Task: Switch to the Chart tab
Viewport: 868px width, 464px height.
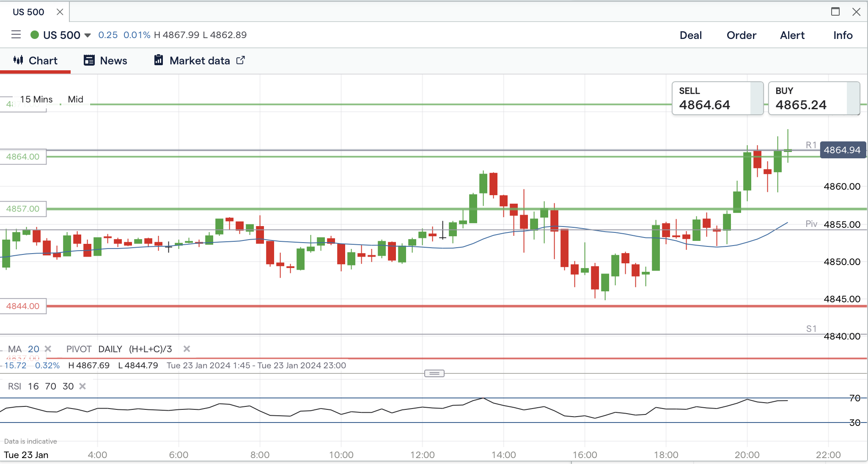Action: coord(36,61)
